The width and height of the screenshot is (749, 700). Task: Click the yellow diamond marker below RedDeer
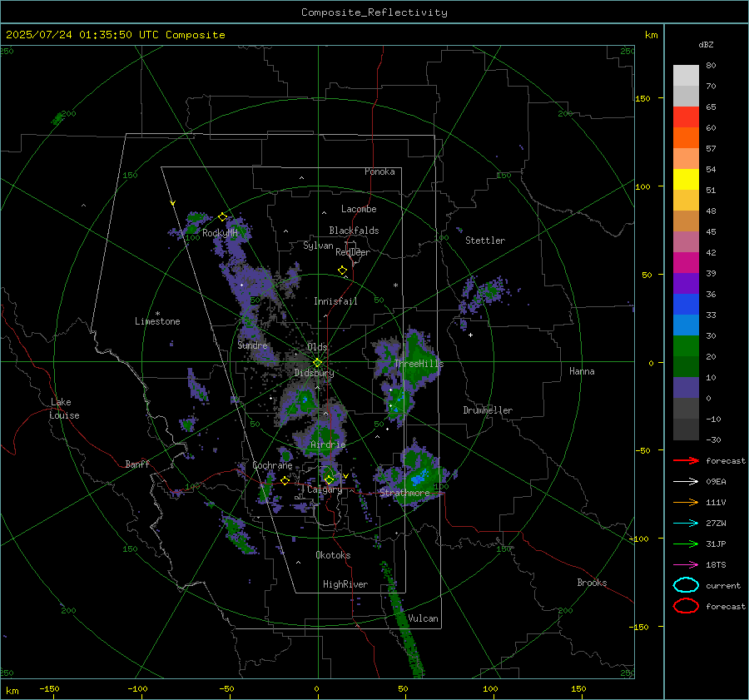pyautogui.click(x=343, y=271)
